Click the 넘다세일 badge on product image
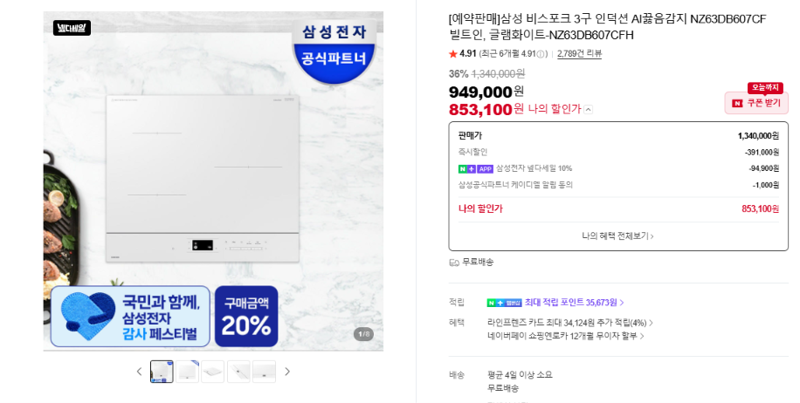Viewport: 800px width, 403px height. pos(72,28)
